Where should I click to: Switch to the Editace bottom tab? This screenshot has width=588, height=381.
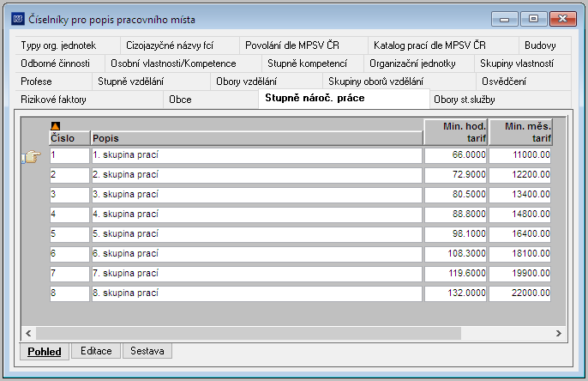tap(96, 351)
